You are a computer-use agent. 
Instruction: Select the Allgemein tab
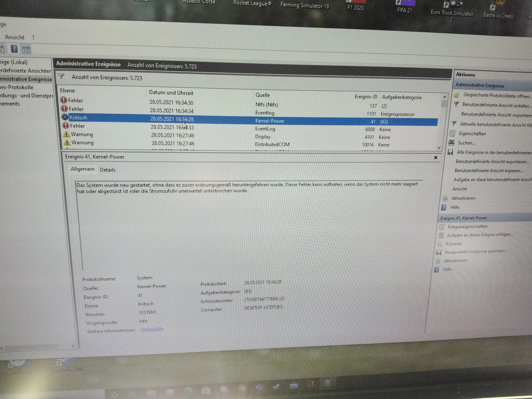tap(82, 169)
